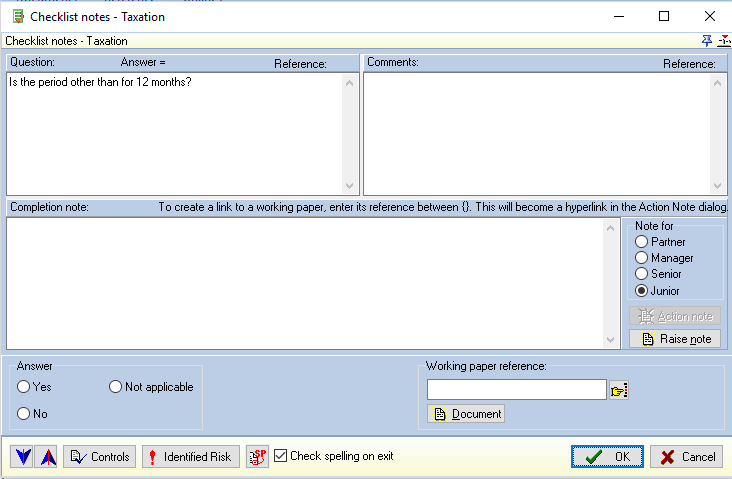Set the note for Manager
The height and width of the screenshot is (479, 732).
(641, 257)
